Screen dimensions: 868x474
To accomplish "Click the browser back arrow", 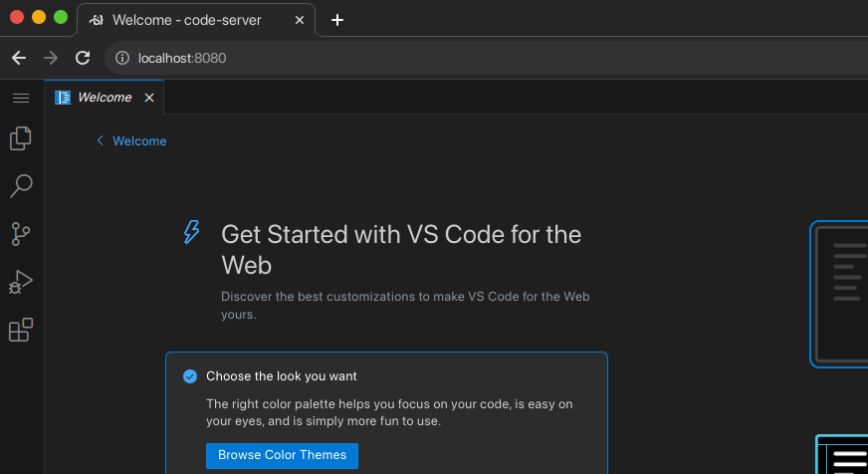I will point(19,58).
